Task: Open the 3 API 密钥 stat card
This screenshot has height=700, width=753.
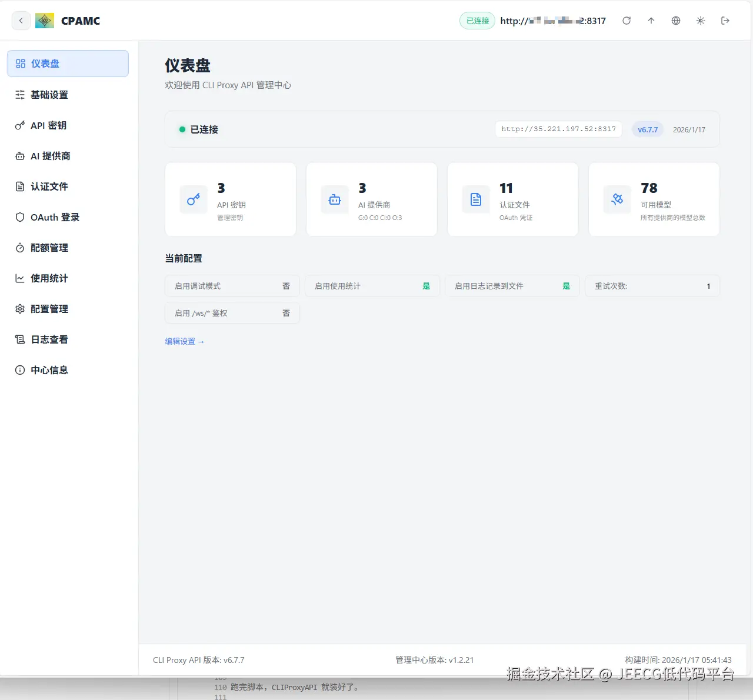Action: (x=231, y=199)
